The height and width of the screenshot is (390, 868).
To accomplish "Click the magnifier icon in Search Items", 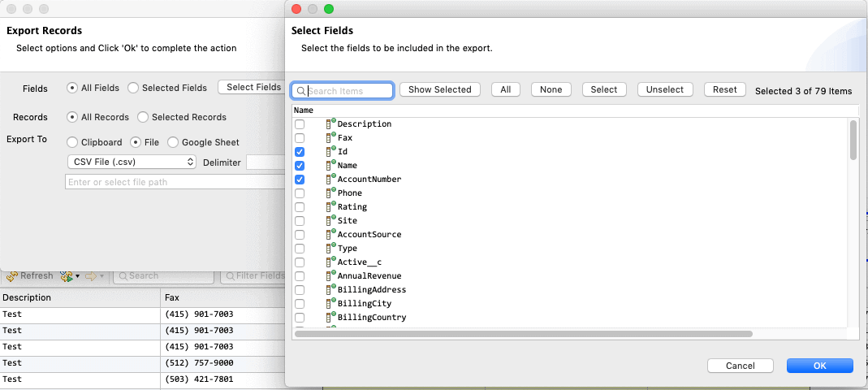I will click(300, 91).
